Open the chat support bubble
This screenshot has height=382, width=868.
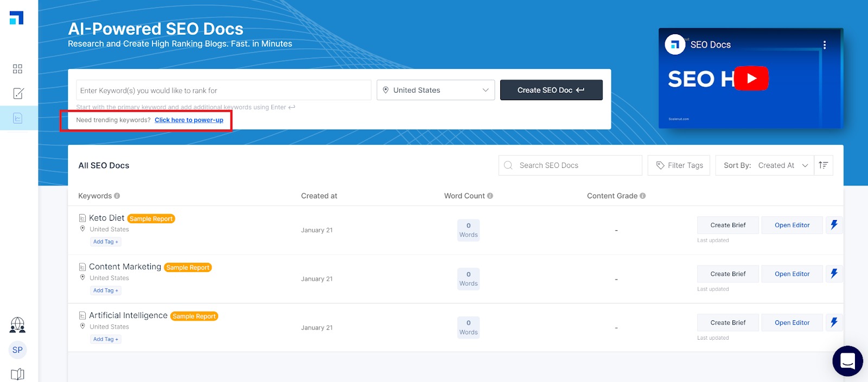click(x=847, y=361)
